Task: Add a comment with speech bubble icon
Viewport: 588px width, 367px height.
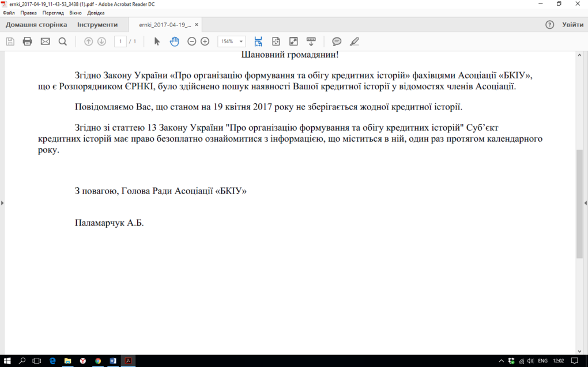Action: coord(337,41)
